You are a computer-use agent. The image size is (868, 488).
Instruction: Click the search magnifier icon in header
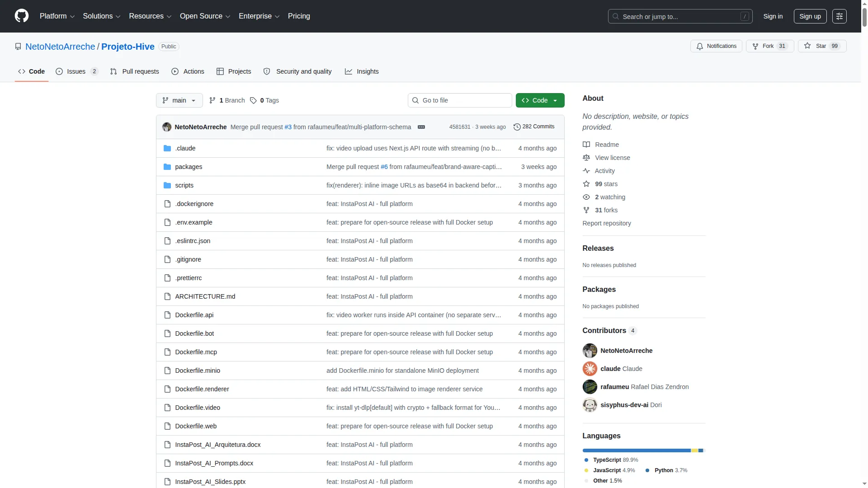(615, 16)
